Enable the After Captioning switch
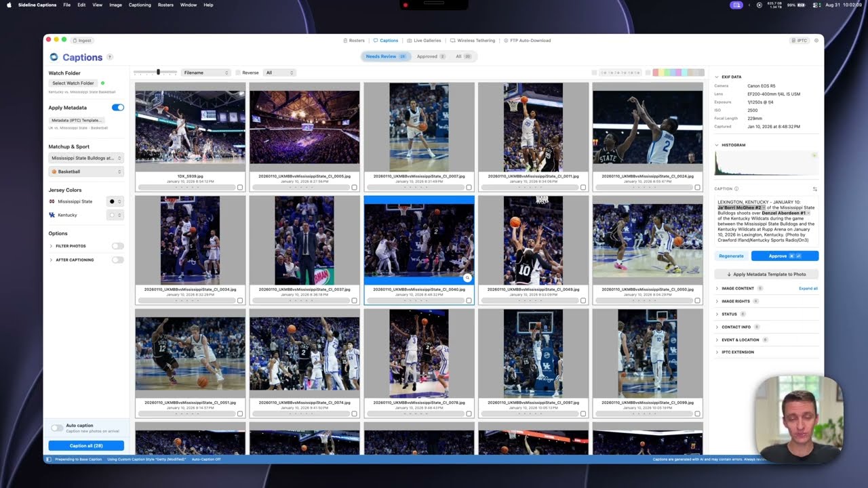This screenshot has height=488, width=868. point(118,260)
